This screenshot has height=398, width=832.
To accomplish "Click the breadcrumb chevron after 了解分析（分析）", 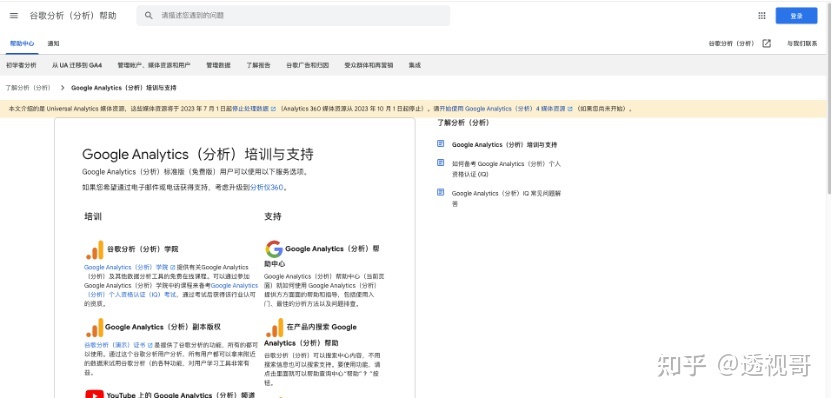I will pyautogui.click(x=62, y=88).
